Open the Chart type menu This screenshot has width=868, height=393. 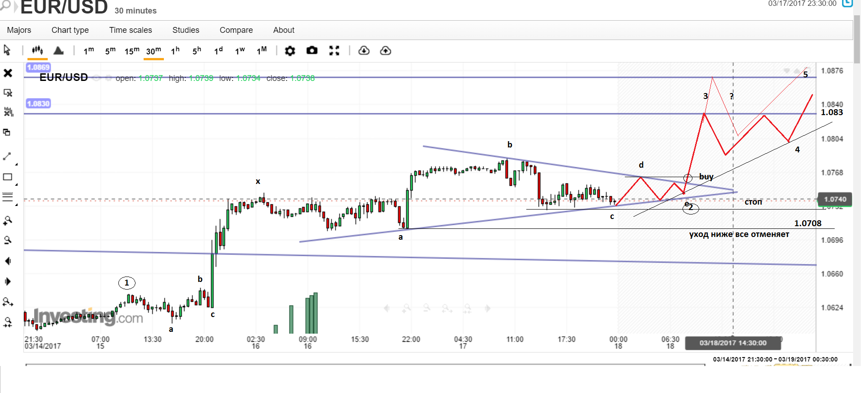click(x=70, y=30)
